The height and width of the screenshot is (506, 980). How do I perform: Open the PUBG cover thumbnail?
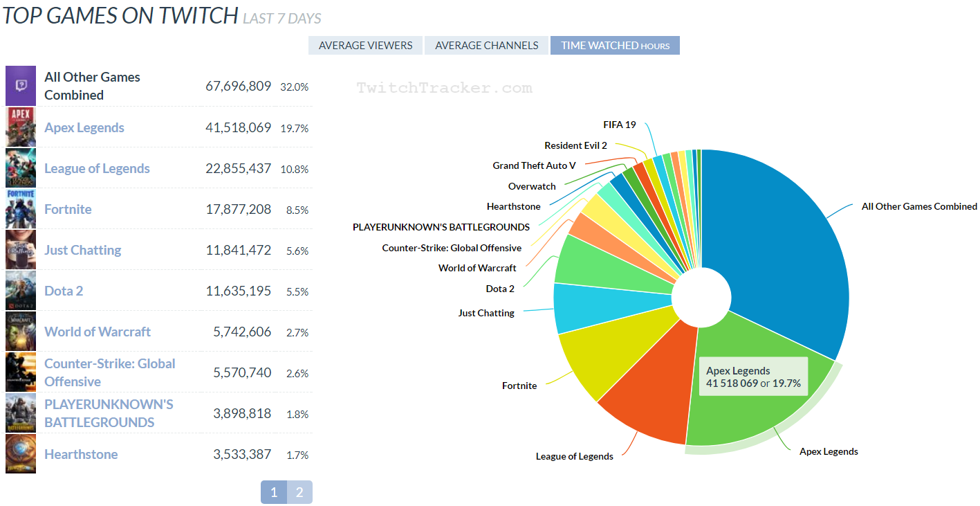[21, 413]
